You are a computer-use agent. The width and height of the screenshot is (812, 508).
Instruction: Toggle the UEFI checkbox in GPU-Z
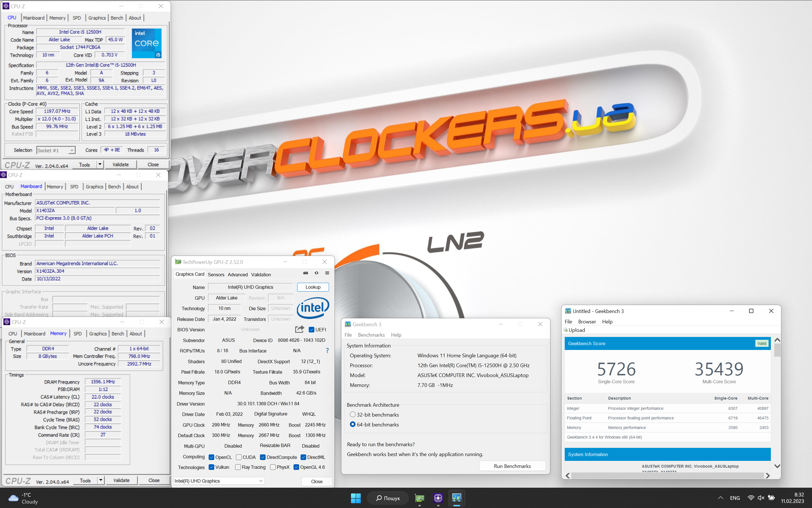(x=311, y=330)
